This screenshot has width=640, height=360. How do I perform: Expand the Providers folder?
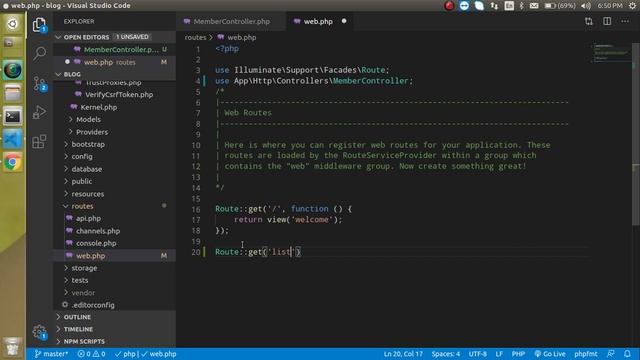point(92,132)
